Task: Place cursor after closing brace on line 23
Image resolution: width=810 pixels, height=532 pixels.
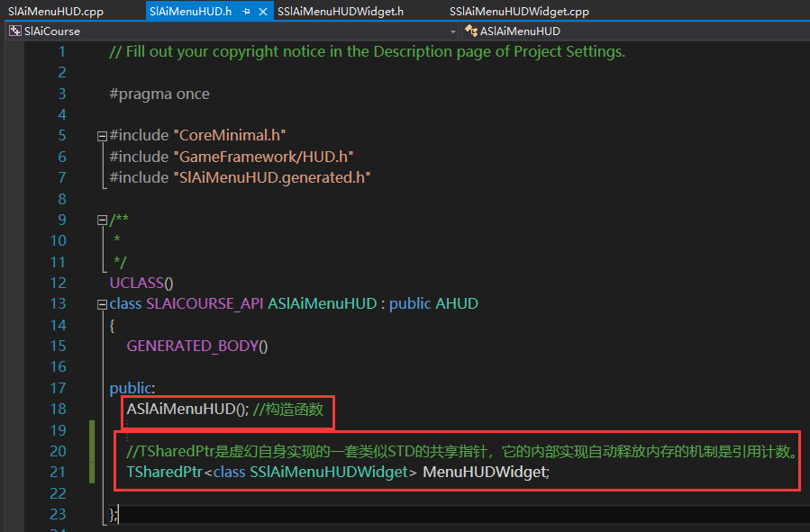Action: 119,515
